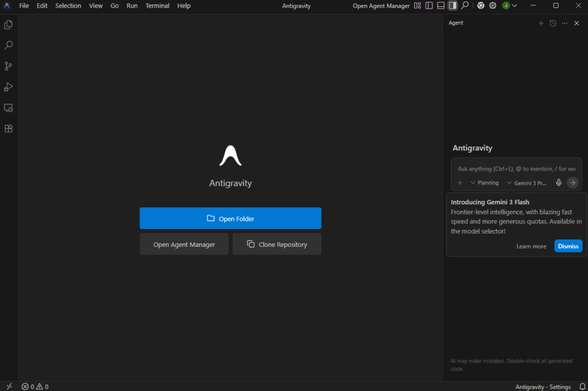Click the settings gear in title bar

[493, 6]
